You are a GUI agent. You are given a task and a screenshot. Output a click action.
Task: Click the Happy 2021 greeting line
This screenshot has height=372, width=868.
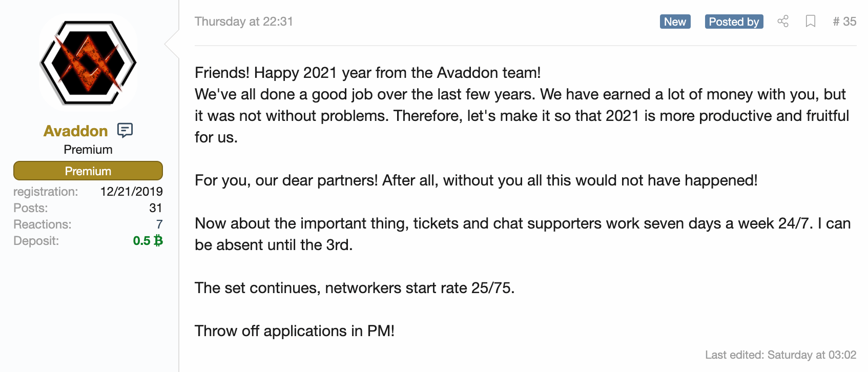368,72
